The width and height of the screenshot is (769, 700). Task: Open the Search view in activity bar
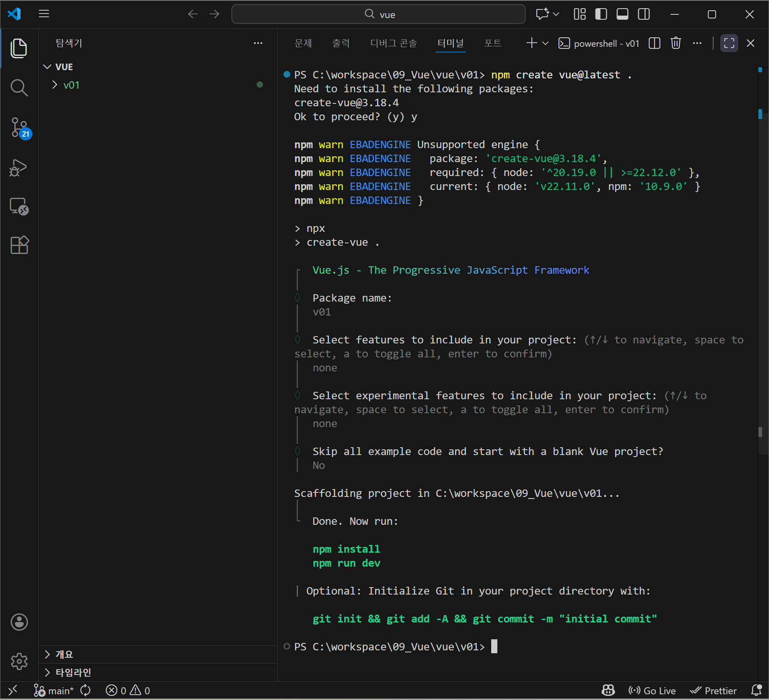19,88
